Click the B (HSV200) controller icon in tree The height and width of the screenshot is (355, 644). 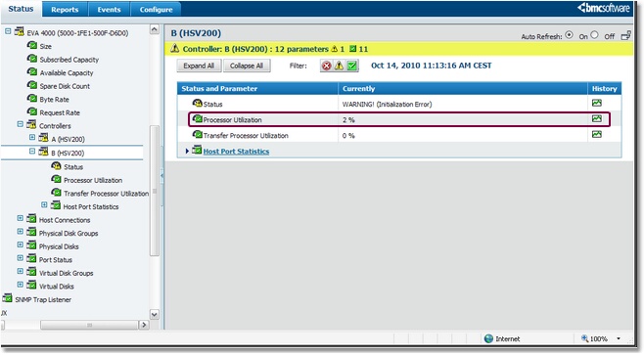(x=43, y=152)
